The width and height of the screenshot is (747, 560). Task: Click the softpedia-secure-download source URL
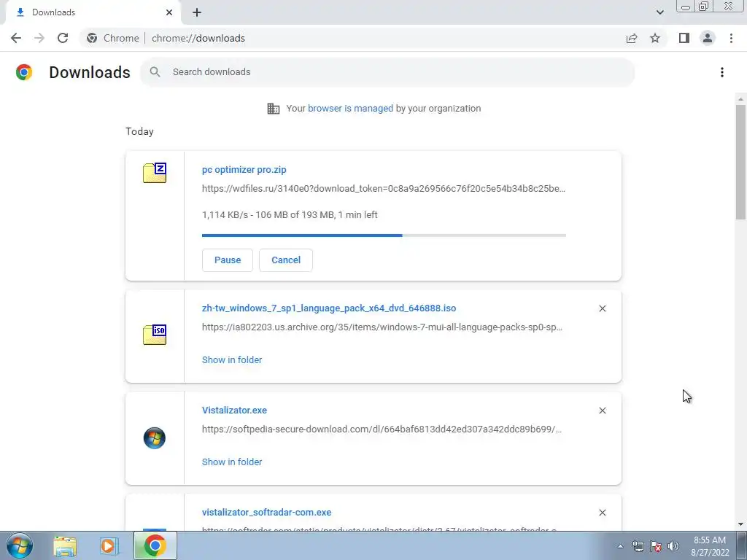click(382, 429)
